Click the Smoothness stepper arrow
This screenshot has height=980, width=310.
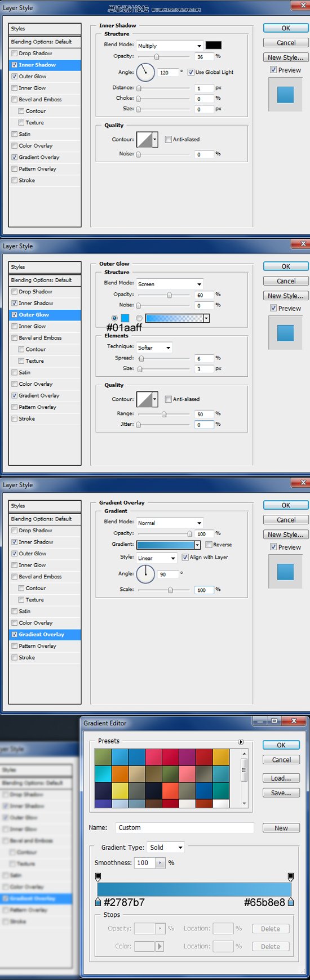(x=161, y=863)
